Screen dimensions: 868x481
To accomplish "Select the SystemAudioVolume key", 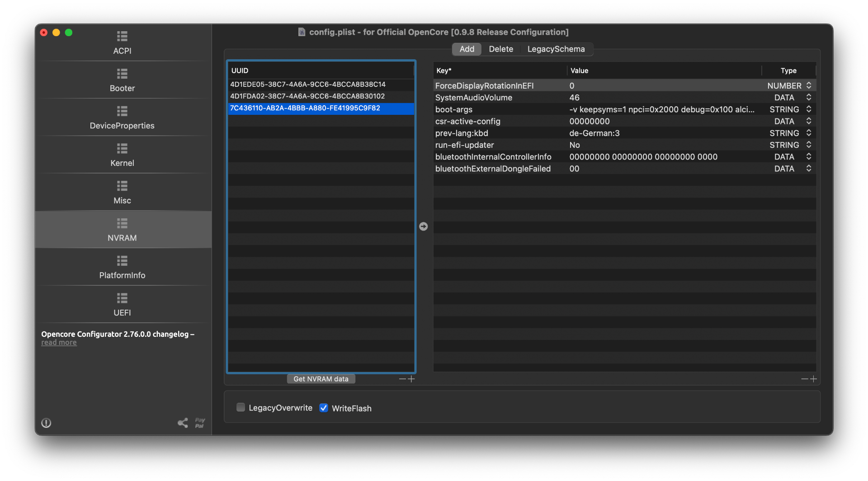I will click(473, 97).
